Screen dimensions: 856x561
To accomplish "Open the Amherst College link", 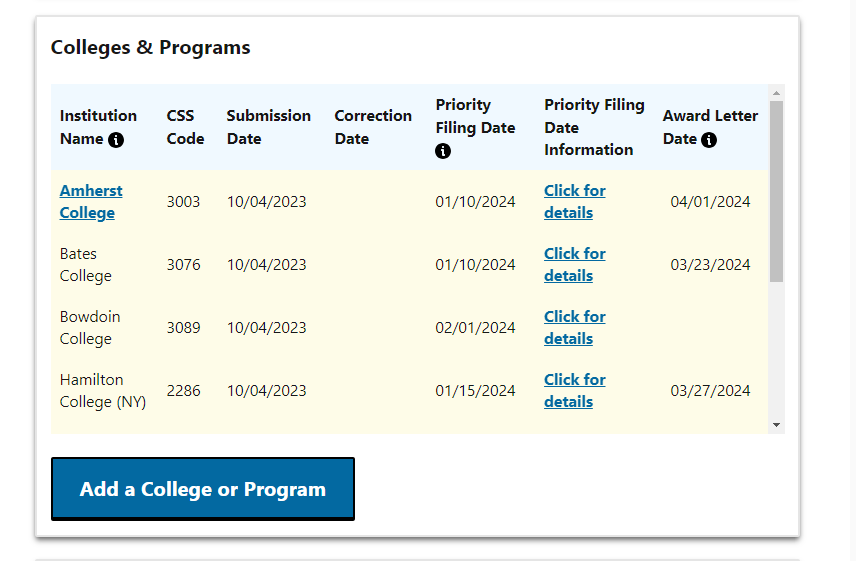I will (91, 202).
